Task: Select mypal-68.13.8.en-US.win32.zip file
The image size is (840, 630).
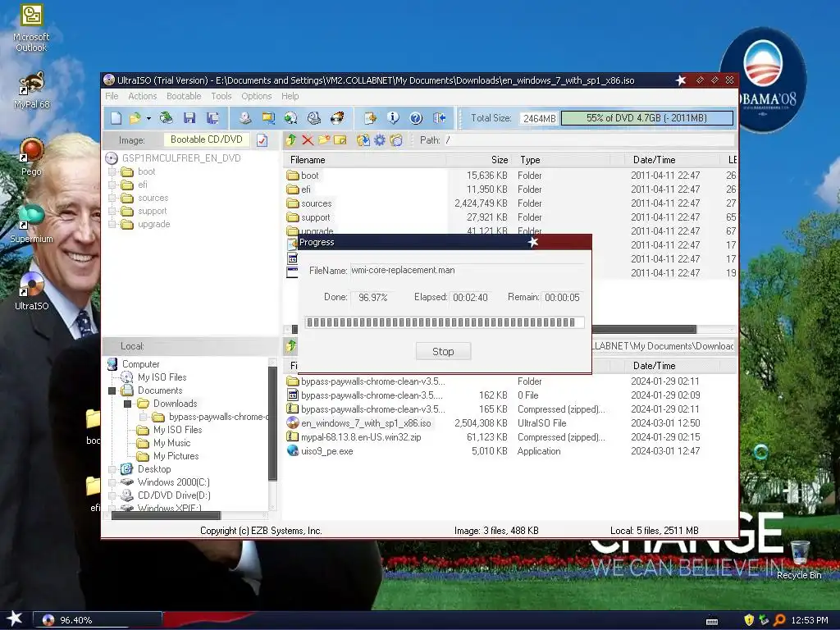Action: 361,437
